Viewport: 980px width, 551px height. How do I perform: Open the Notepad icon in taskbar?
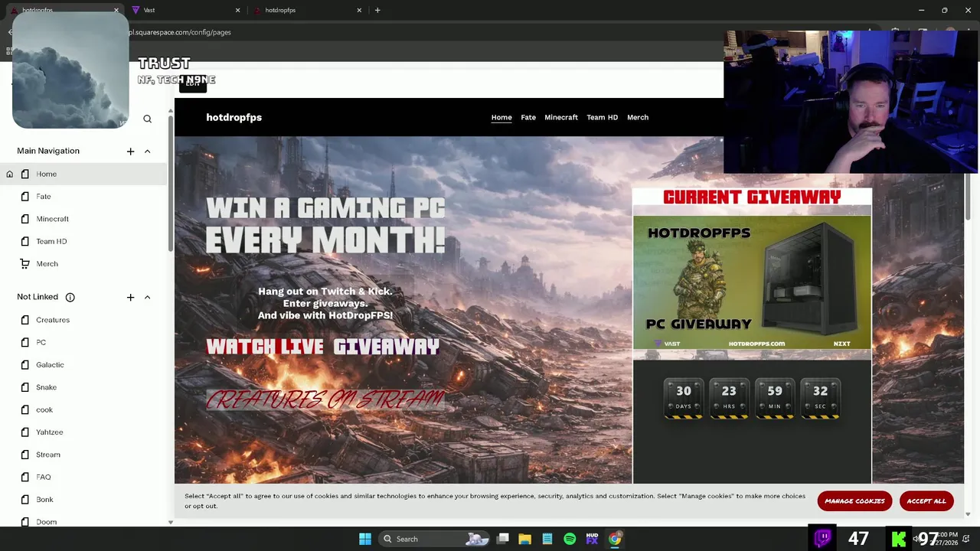tap(547, 539)
